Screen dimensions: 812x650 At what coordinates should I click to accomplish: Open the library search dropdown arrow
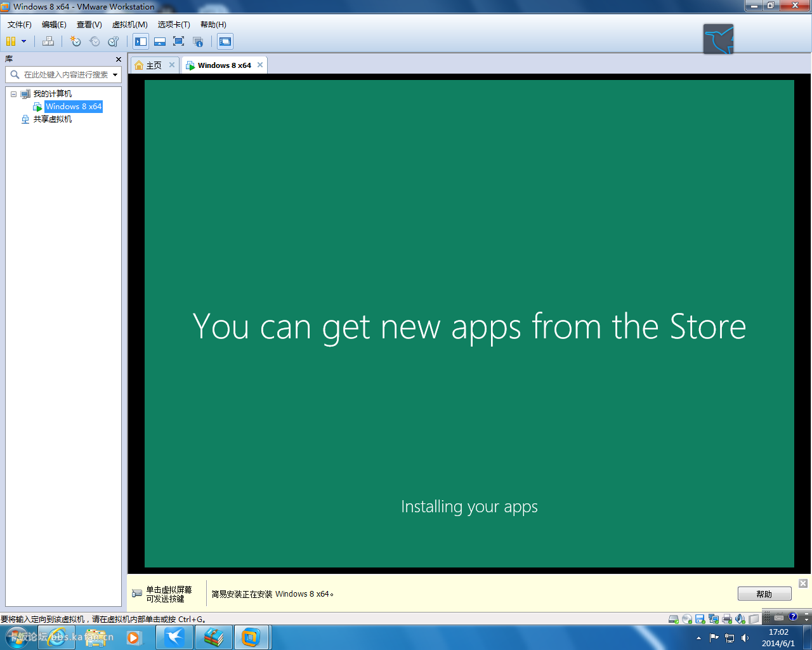click(115, 75)
